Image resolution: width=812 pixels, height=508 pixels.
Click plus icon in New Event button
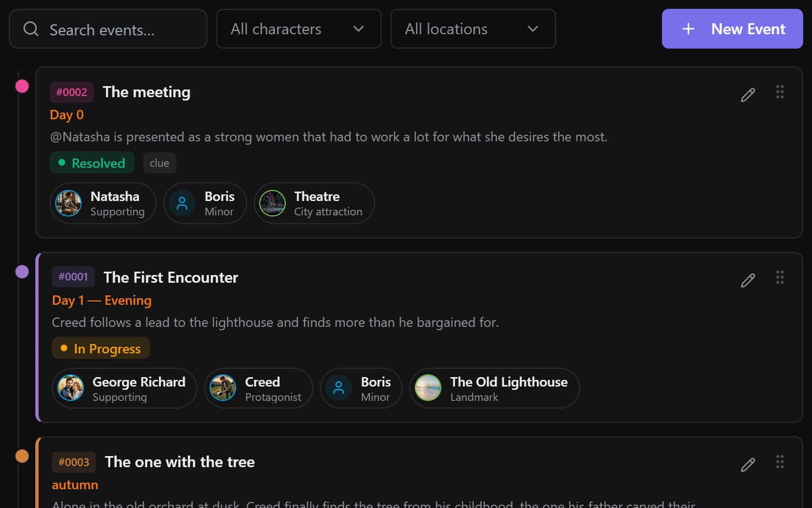688,29
